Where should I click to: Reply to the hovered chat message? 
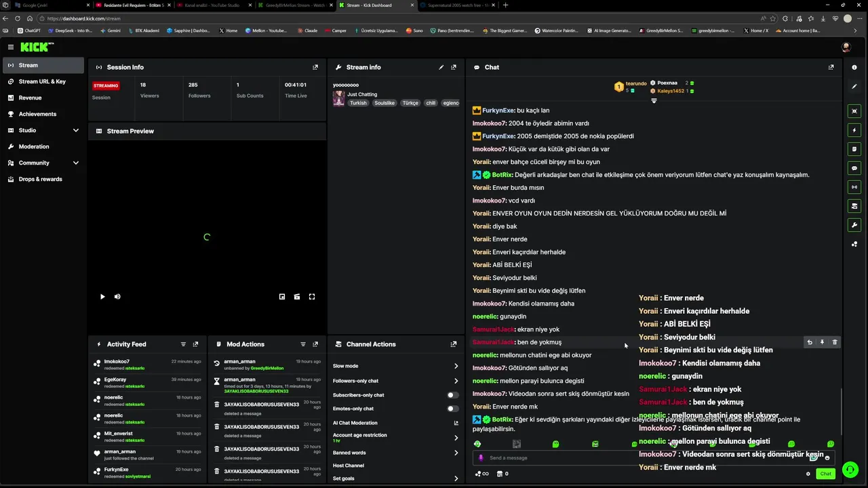[810, 342]
